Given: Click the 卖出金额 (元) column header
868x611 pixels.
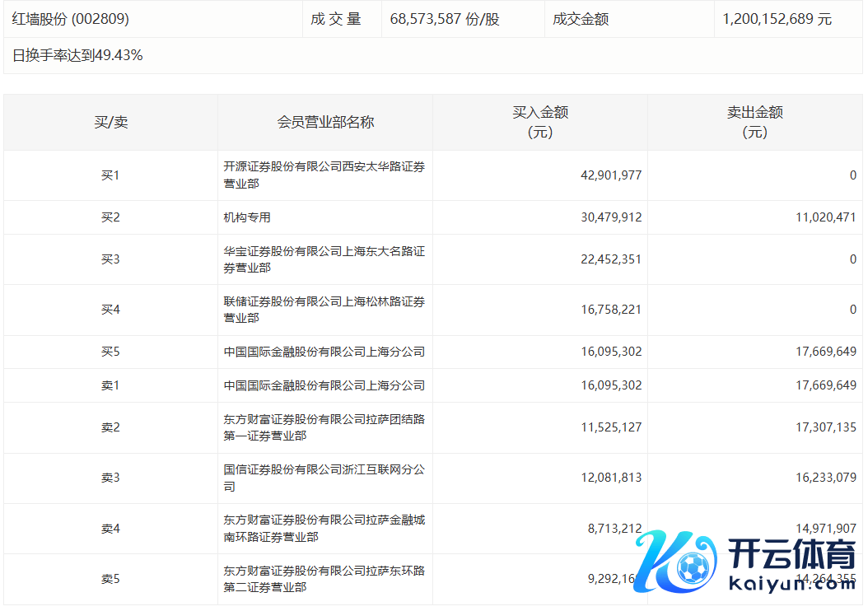Looking at the screenshot, I should pyautogui.click(x=754, y=122).
